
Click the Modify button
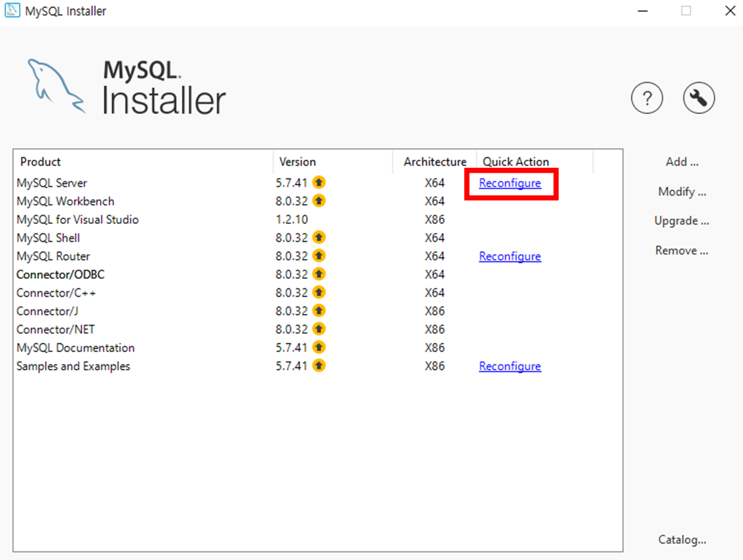[682, 191]
